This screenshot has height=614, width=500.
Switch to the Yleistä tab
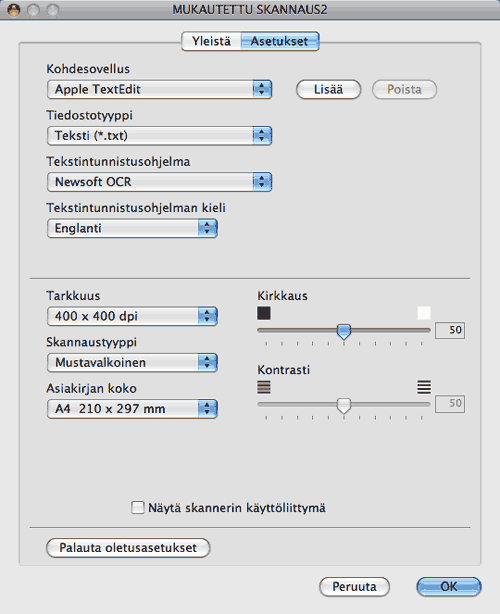tap(211, 41)
